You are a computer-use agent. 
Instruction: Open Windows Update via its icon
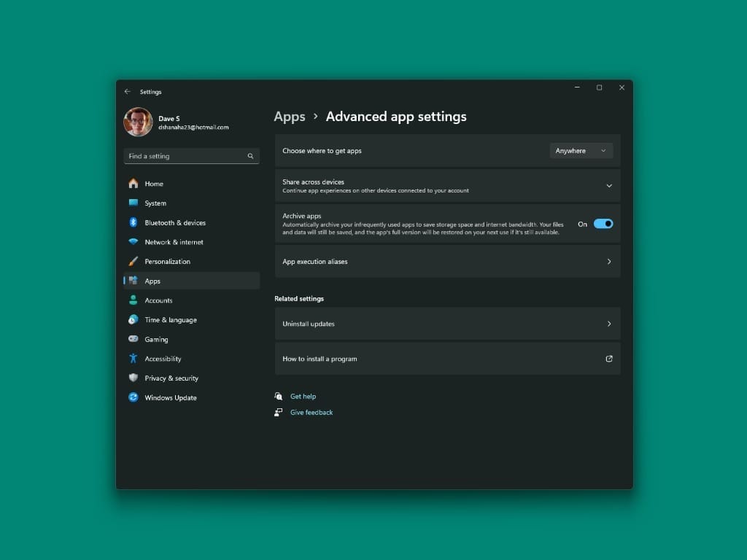click(x=134, y=397)
